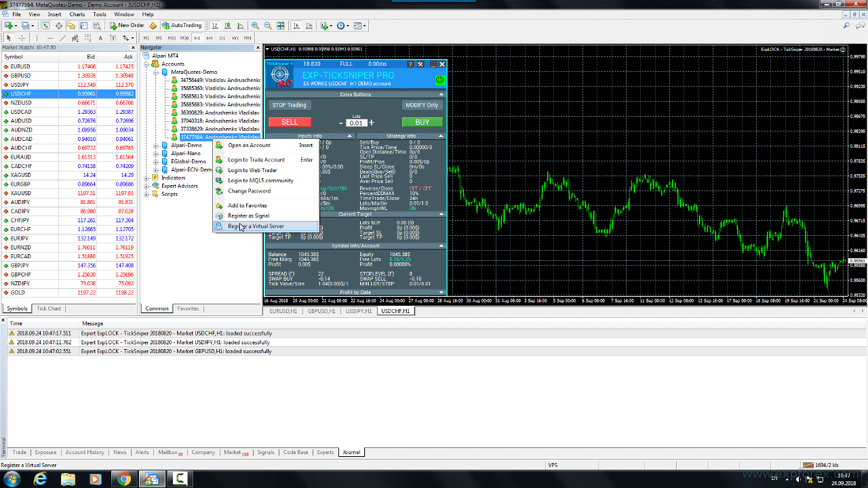The image size is (868, 488).
Task: Launch MetaEditor from the toolbar icon
Action: (153, 25)
